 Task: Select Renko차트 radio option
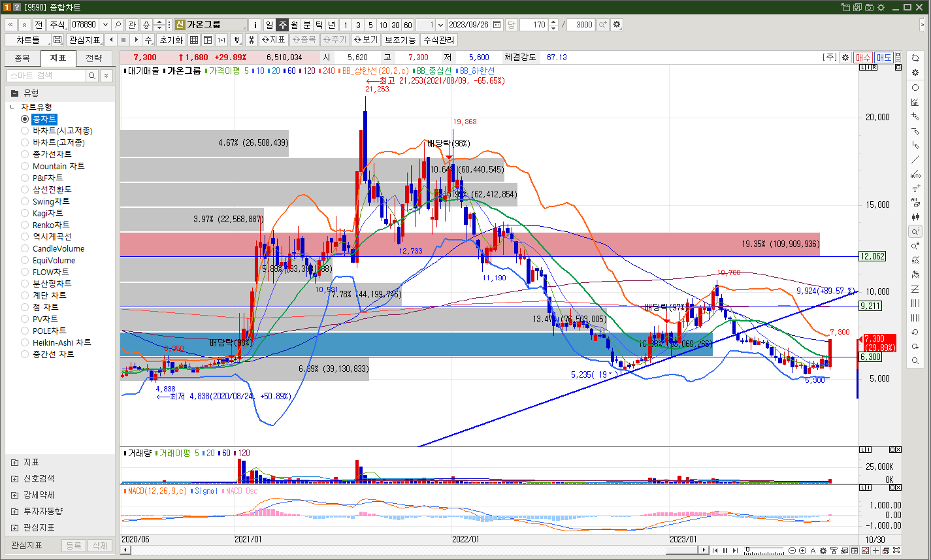(x=25, y=225)
